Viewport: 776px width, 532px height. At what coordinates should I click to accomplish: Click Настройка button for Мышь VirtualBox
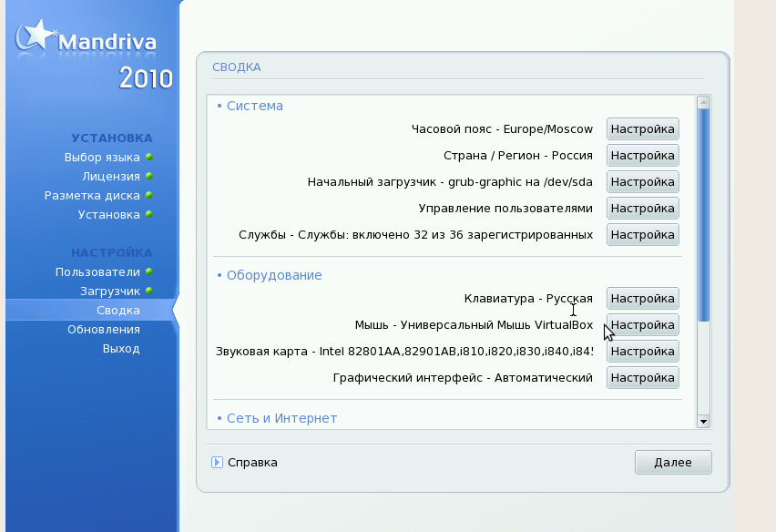[x=642, y=325]
